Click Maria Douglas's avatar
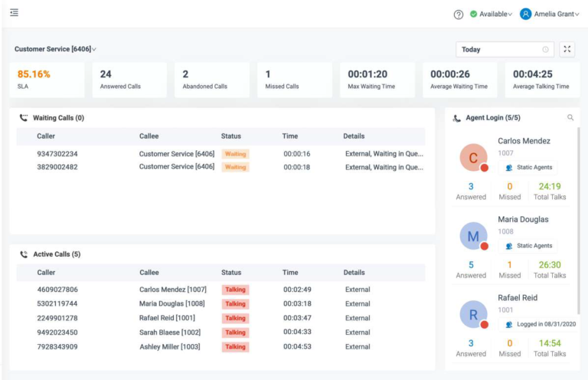This screenshot has width=588, height=380. 473,236
